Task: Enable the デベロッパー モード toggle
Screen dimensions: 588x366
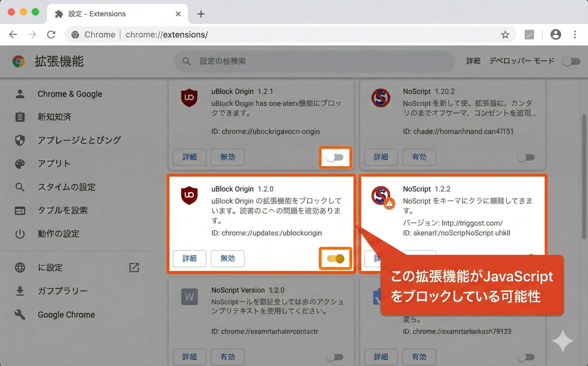Action: click(571, 61)
